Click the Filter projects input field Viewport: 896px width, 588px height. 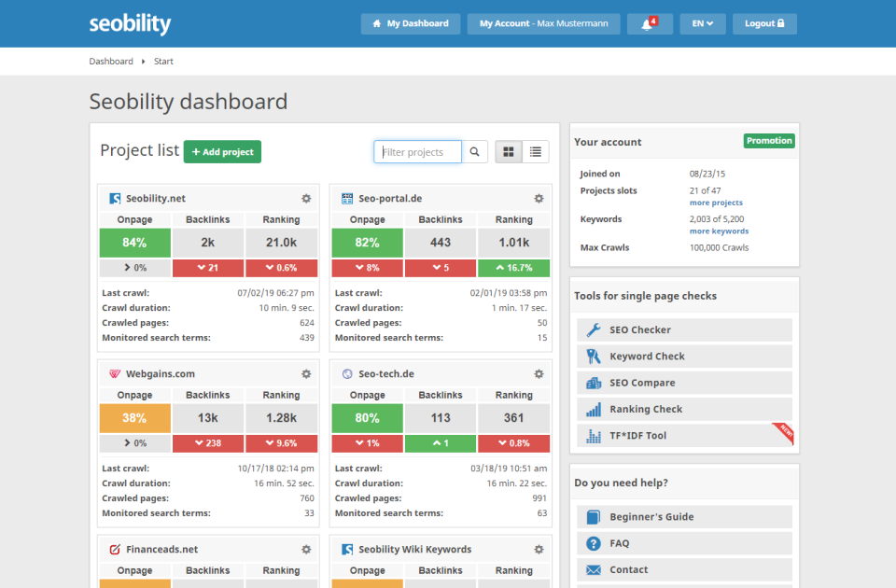[x=417, y=151]
